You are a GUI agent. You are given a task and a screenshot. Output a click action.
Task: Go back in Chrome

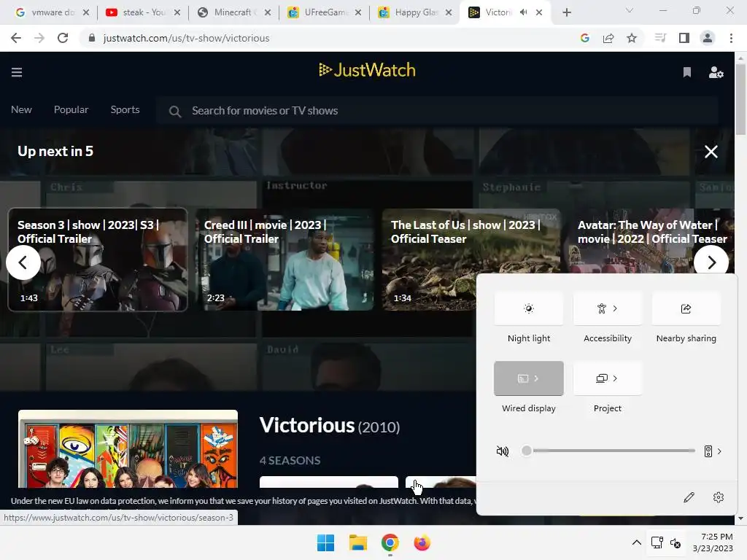coord(16,38)
